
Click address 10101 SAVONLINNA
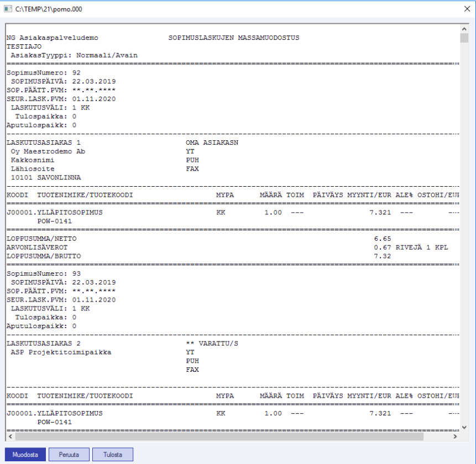[46, 177]
